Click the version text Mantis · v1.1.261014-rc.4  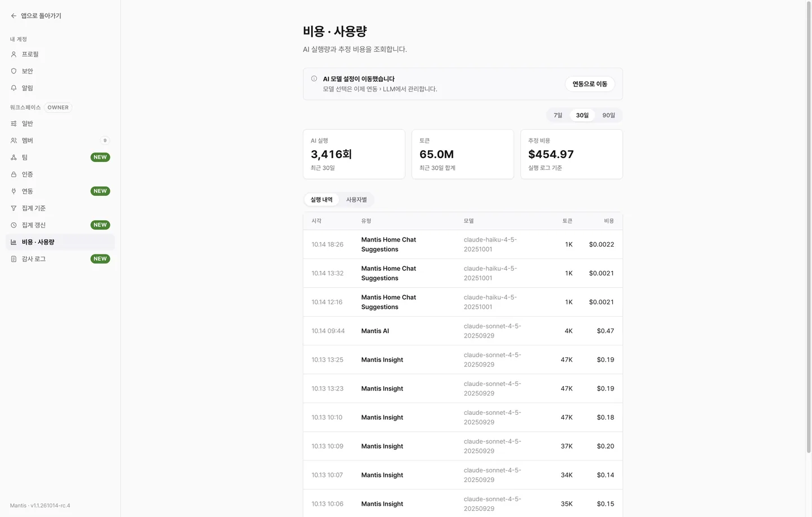click(40, 506)
